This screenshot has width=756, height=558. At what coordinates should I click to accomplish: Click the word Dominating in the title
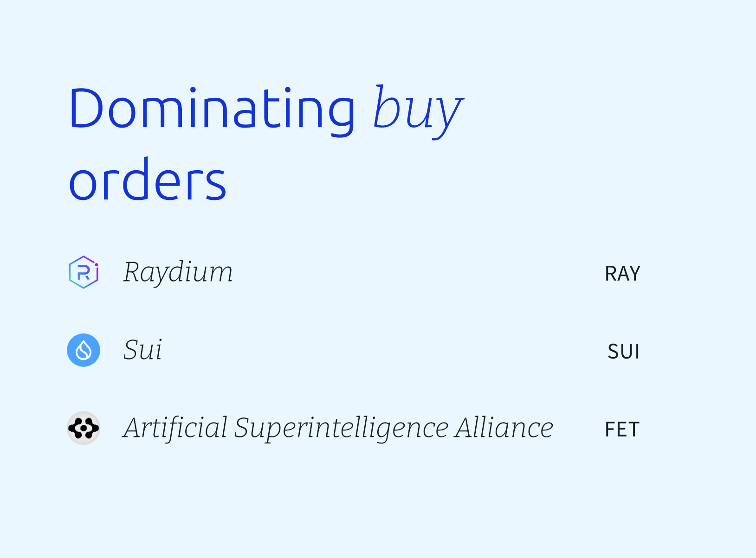(x=212, y=109)
